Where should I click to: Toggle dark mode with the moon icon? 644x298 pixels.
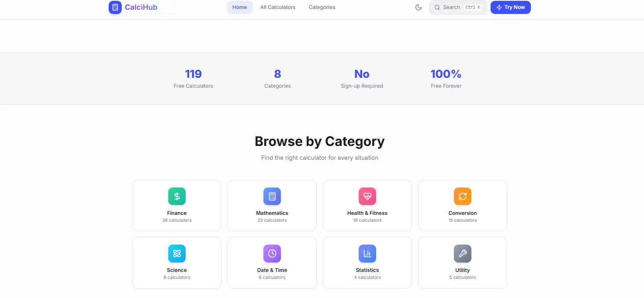(418, 7)
